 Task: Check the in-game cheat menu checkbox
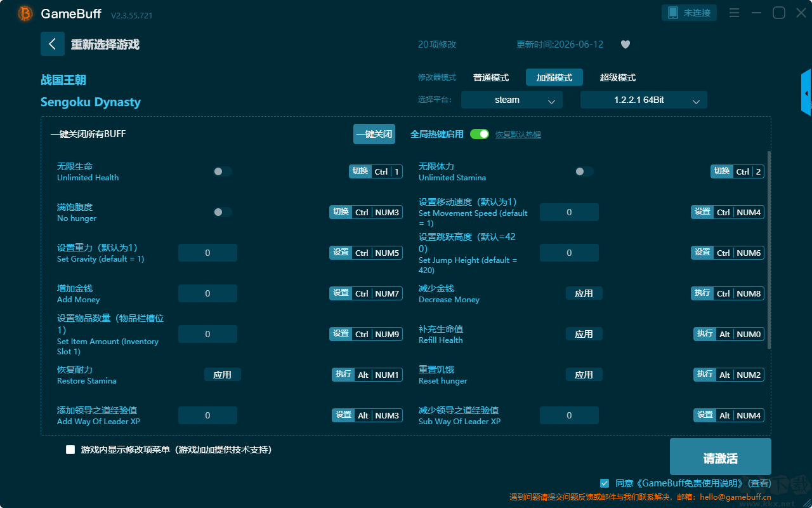tap(70, 450)
